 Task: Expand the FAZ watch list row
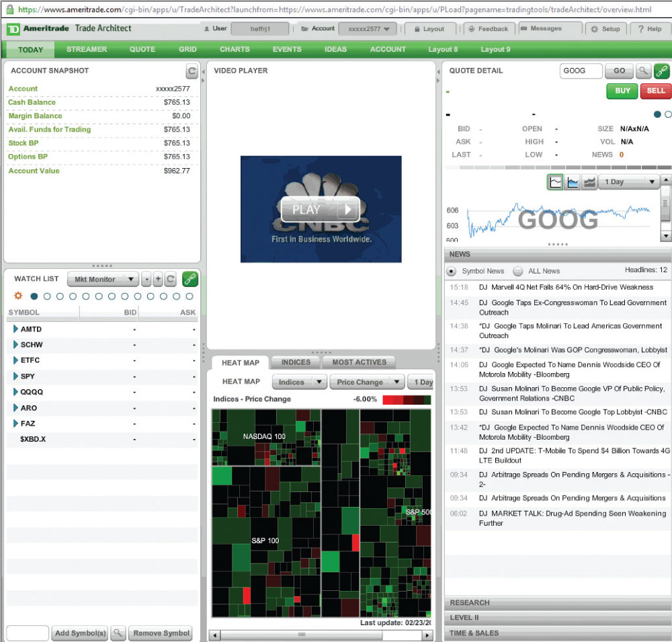coord(15,424)
